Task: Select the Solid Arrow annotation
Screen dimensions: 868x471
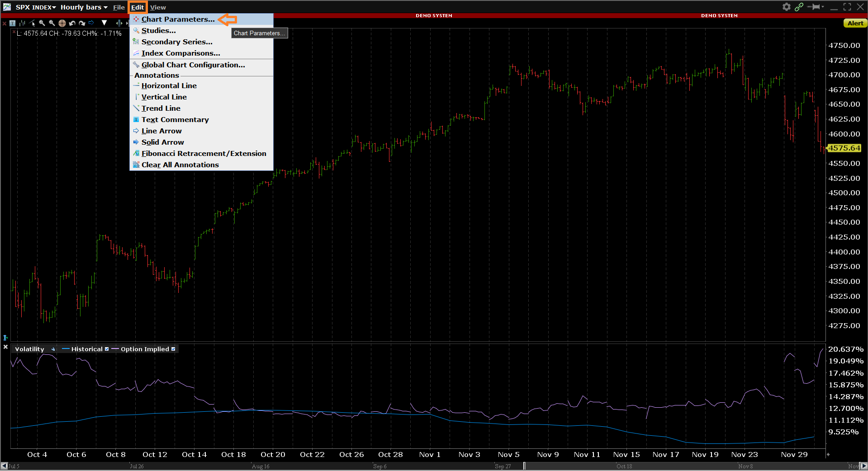Action: point(201,142)
